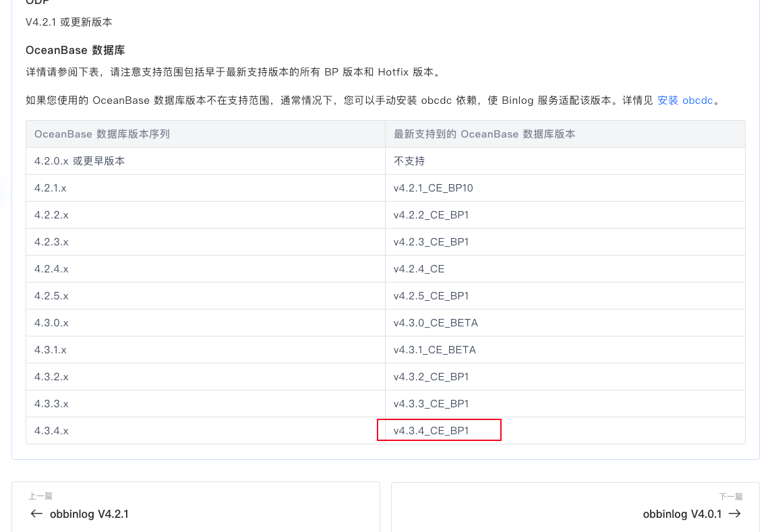Viewport: 778px width, 532px height.
Task: Select the 'OceanBase 数据库版本序列' column header
Action: [206, 134]
